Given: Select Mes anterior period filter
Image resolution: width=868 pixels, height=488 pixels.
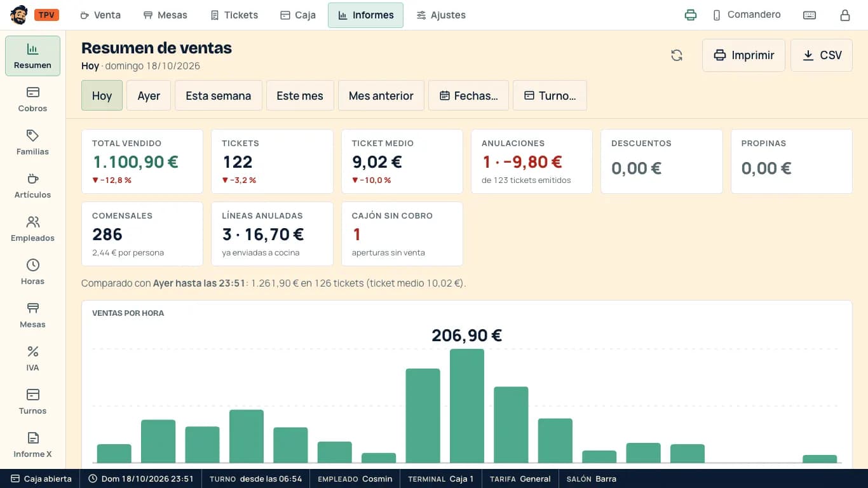Looking at the screenshot, I should (381, 95).
